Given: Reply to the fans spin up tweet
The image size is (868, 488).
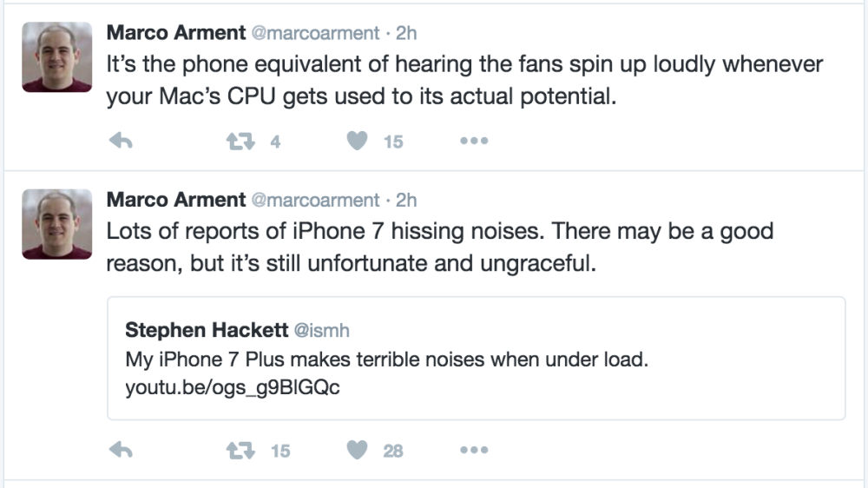Looking at the screenshot, I should (121, 142).
